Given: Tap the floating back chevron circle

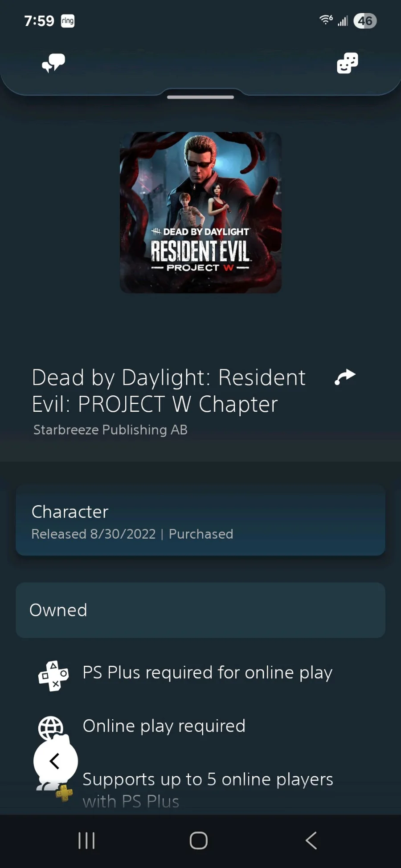Looking at the screenshot, I should click(x=55, y=761).
